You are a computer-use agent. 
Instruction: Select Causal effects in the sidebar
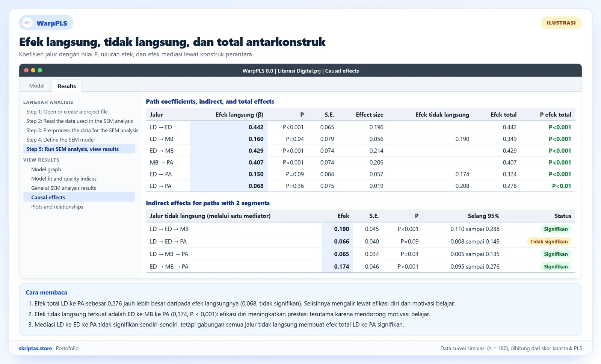click(79, 197)
